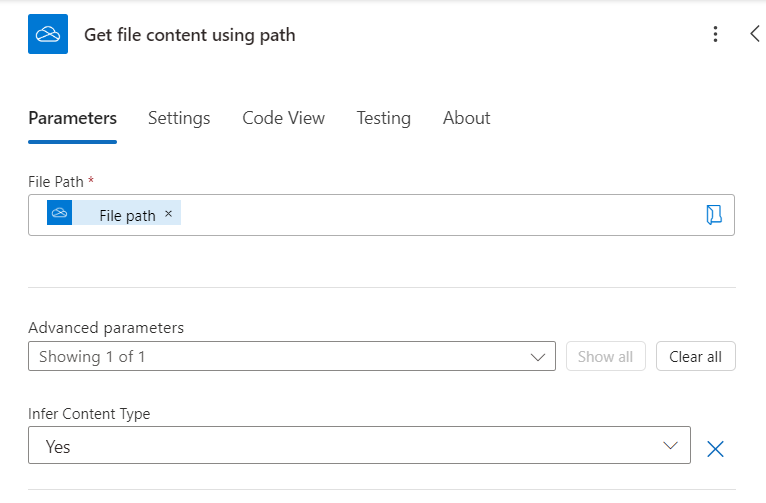Go to the Code View tab
Screen dimensions: 766x503
283,118
